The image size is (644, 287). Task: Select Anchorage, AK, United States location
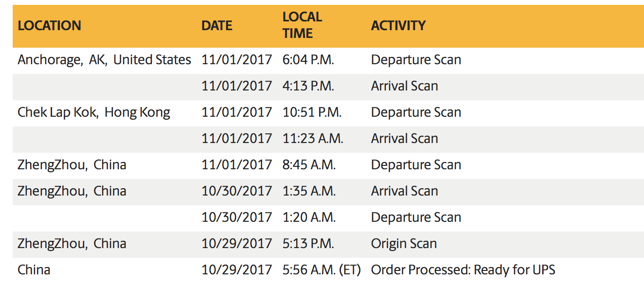[104, 60]
